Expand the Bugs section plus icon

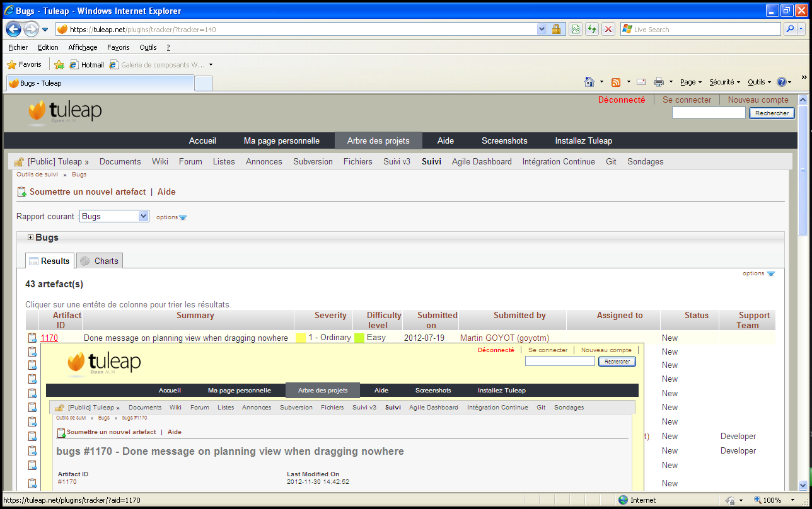click(30, 237)
